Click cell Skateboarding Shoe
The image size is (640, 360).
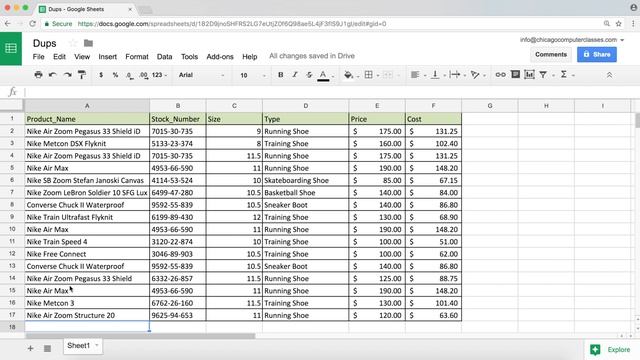pyautogui.click(x=306, y=180)
